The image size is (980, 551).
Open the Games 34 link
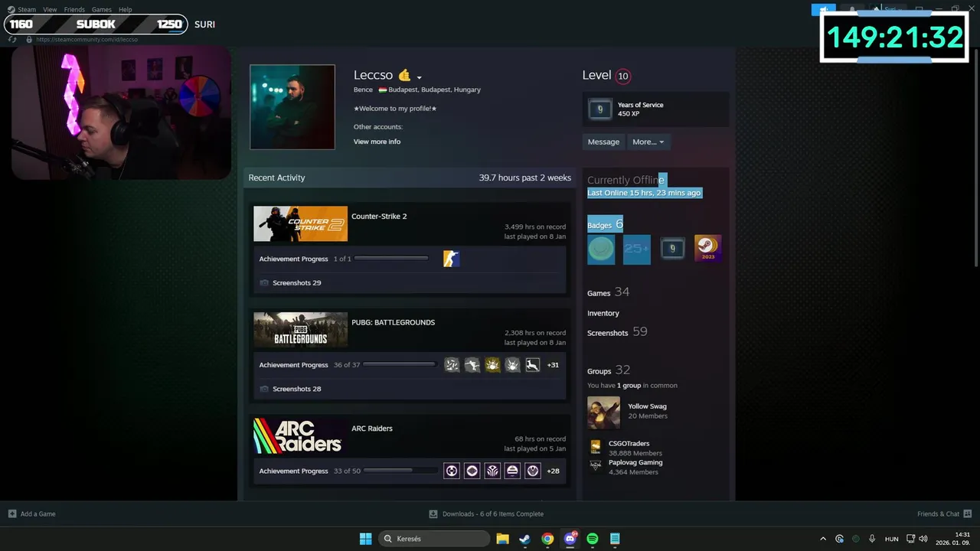(608, 292)
